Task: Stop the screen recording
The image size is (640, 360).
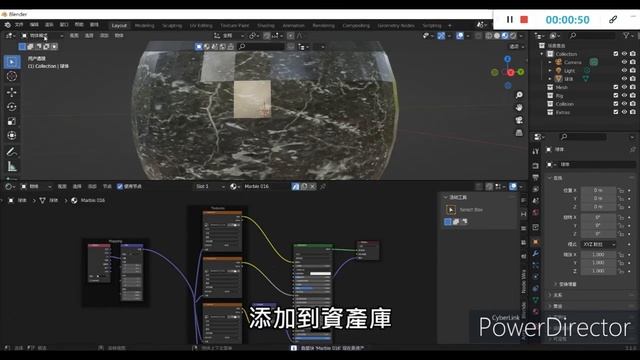Action: pyautogui.click(x=524, y=19)
